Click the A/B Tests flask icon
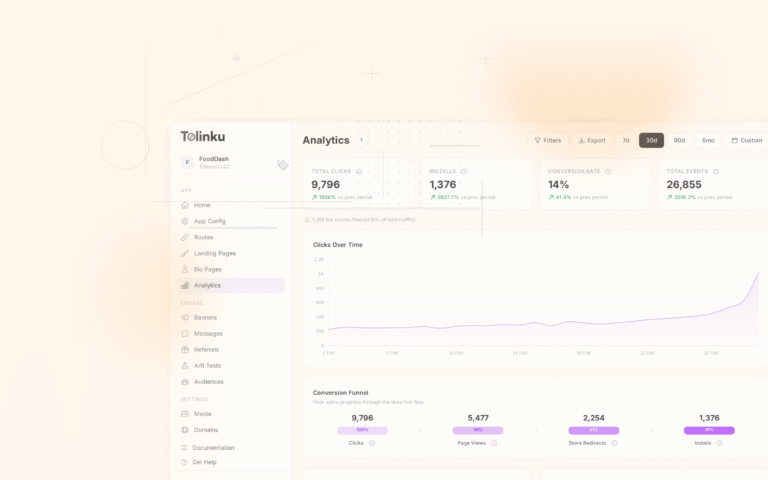768x480 pixels. [x=185, y=366]
